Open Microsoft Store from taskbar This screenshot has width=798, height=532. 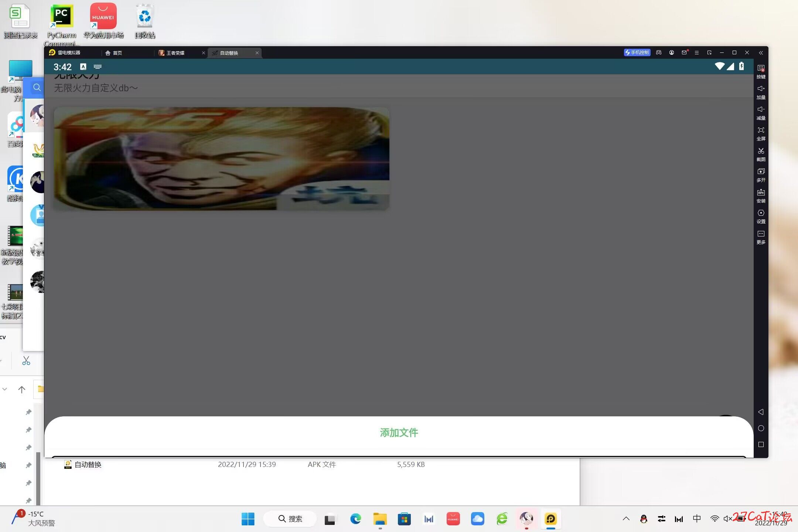(404, 519)
